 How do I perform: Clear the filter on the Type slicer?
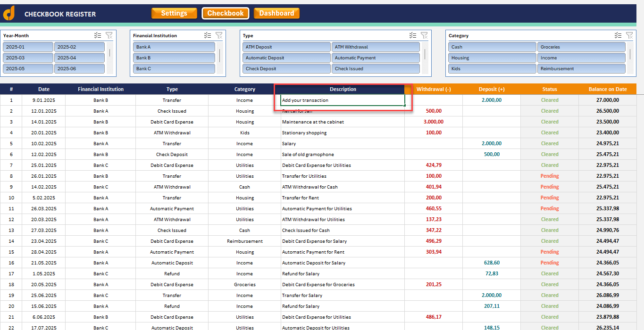424,35
